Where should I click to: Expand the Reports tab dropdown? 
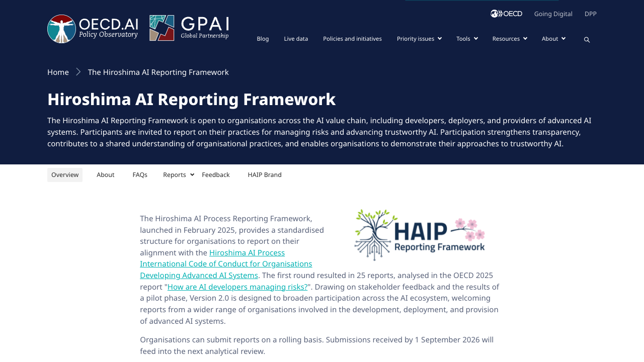point(179,175)
